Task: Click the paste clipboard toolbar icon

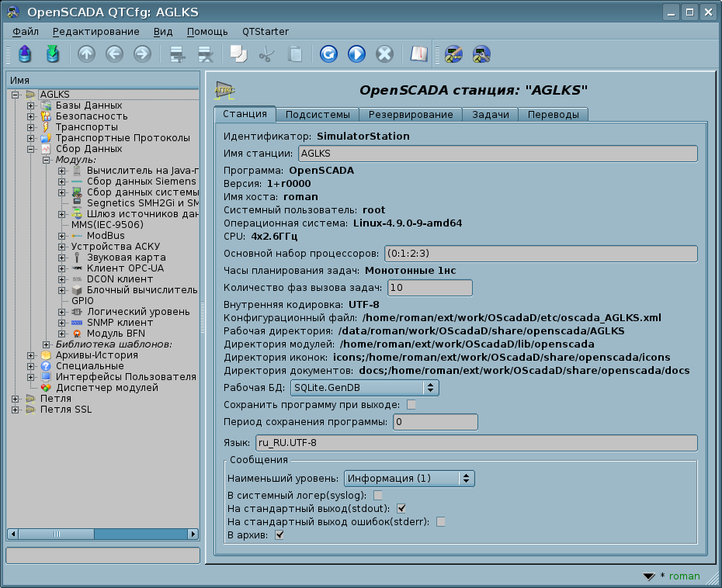Action: (295, 54)
